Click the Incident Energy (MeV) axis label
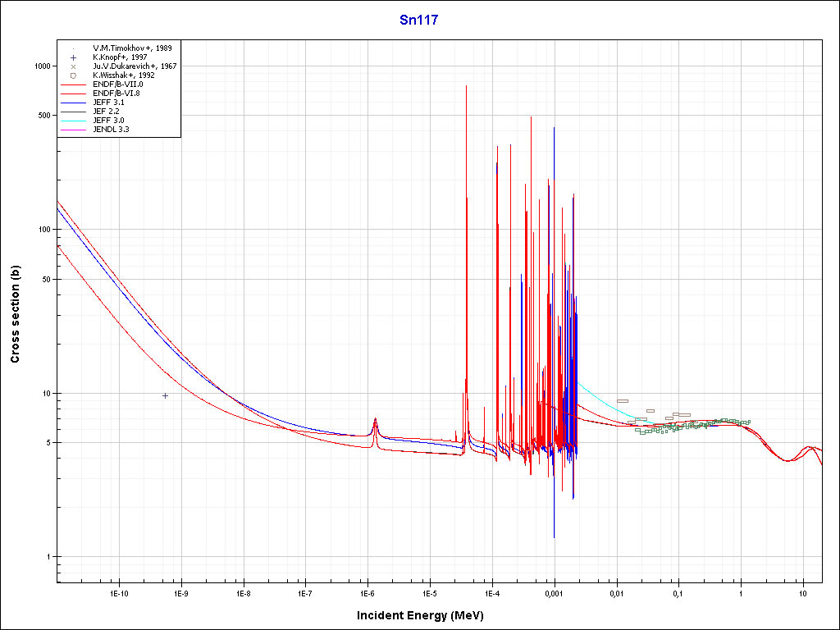The image size is (840, 630). tap(426, 615)
